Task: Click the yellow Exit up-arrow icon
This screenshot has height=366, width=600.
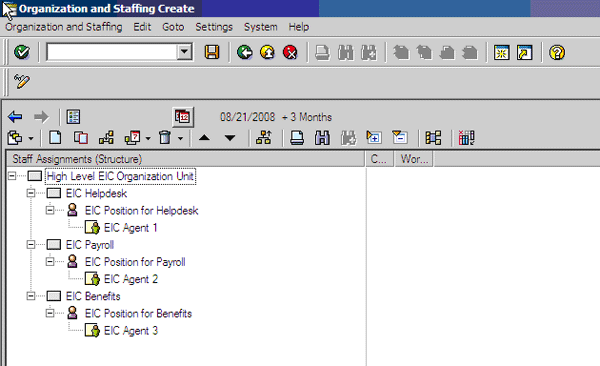Action: point(267,52)
